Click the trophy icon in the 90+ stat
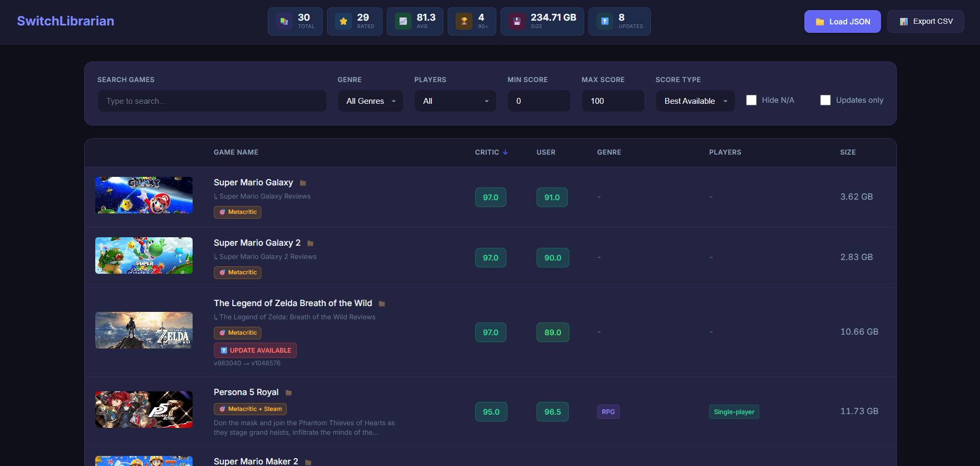The width and height of the screenshot is (980, 466). pos(464,22)
